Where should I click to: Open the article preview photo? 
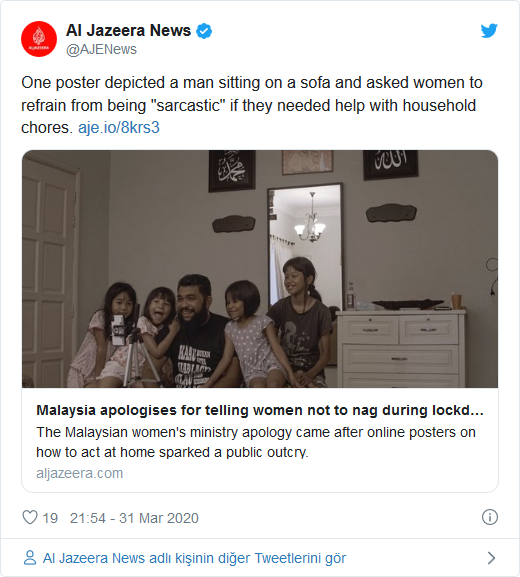click(x=260, y=269)
